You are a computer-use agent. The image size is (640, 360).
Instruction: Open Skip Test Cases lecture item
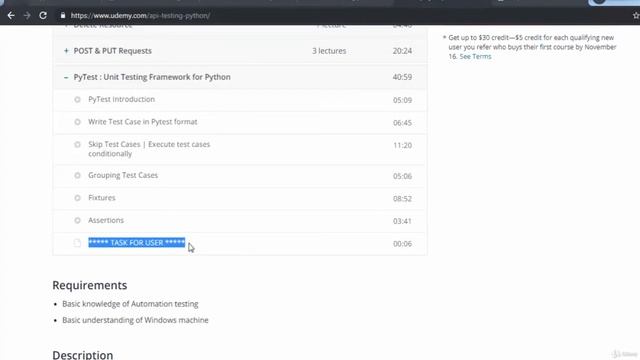coord(149,149)
